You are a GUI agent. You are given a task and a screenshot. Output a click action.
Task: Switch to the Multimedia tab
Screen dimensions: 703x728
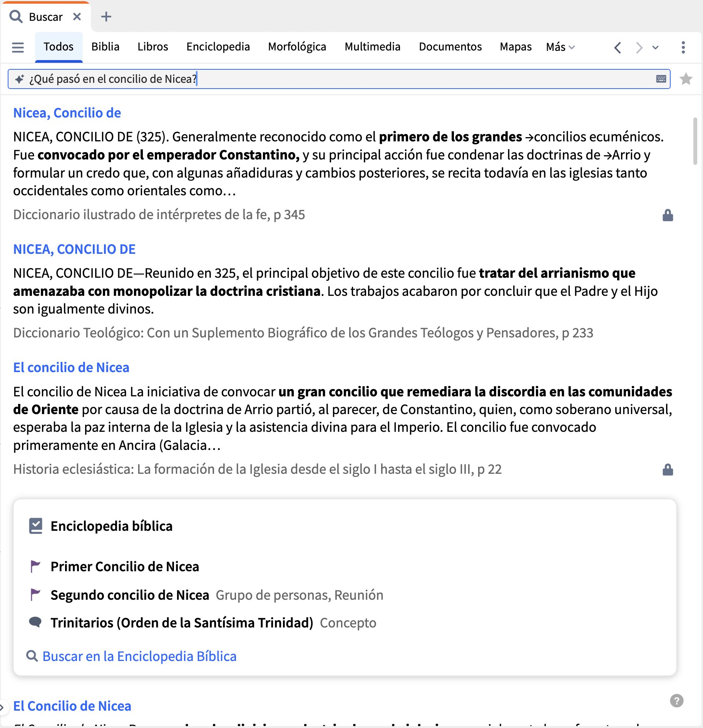click(x=373, y=47)
